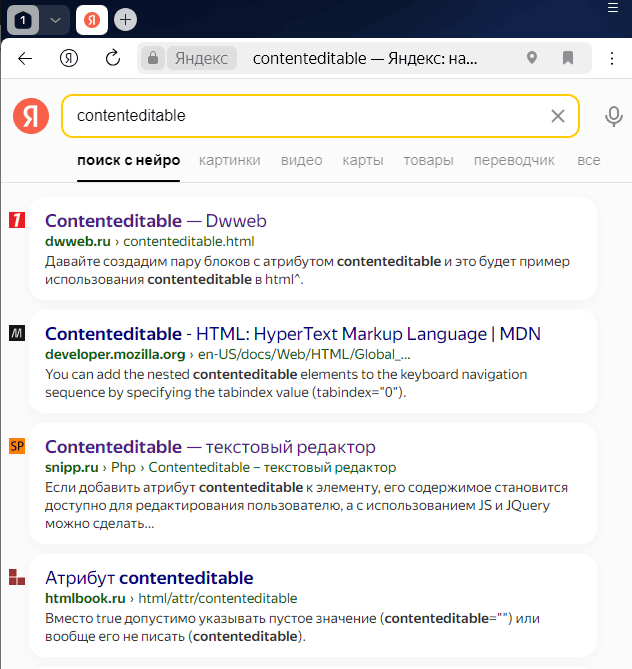Screen dimensions: 632x669
Task: Select the поиск с нейро tab
Action: click(128, 160)
